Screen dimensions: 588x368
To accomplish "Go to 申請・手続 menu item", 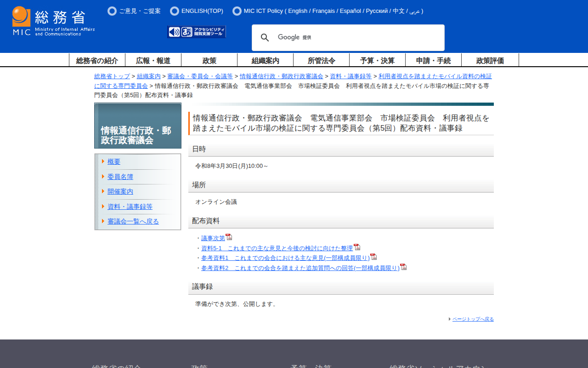I will coord(433,60).
